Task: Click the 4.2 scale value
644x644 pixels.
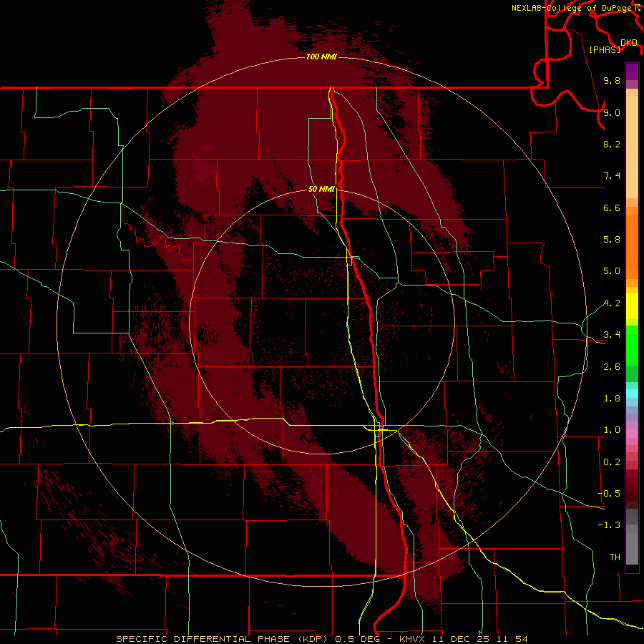Action: point(612,303)
